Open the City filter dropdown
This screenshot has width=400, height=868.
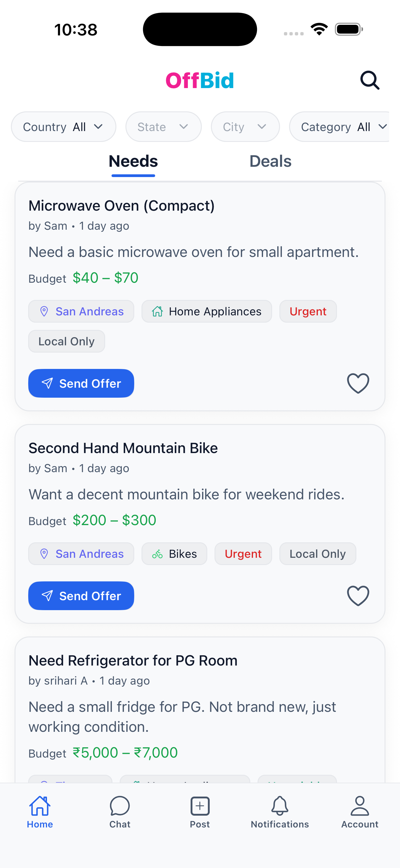pos(245,127)
